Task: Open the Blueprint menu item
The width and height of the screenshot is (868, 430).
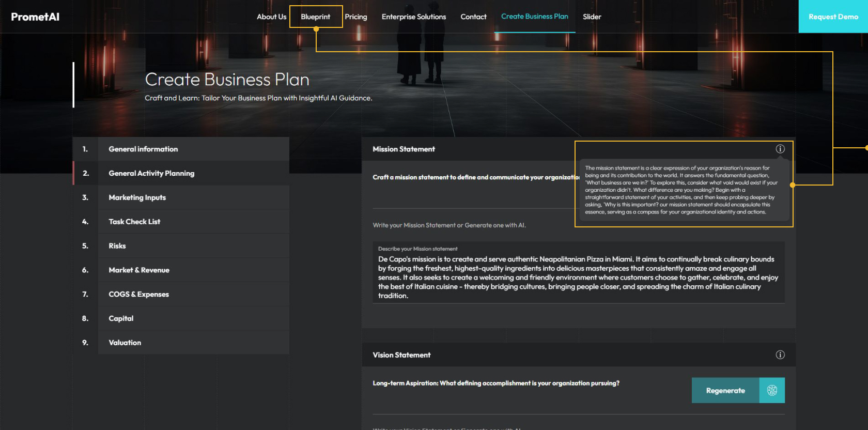Action: point(316,17)
